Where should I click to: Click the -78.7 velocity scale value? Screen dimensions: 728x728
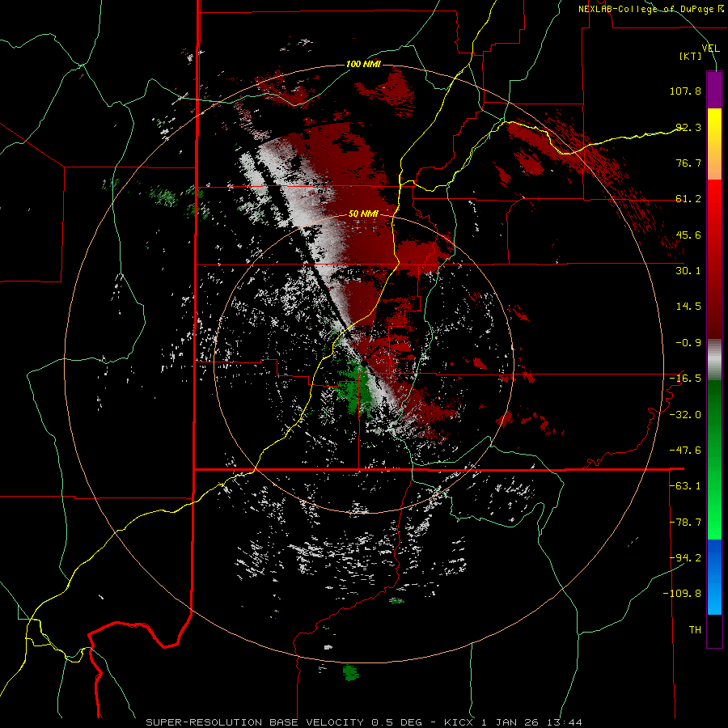click(685, 523)
